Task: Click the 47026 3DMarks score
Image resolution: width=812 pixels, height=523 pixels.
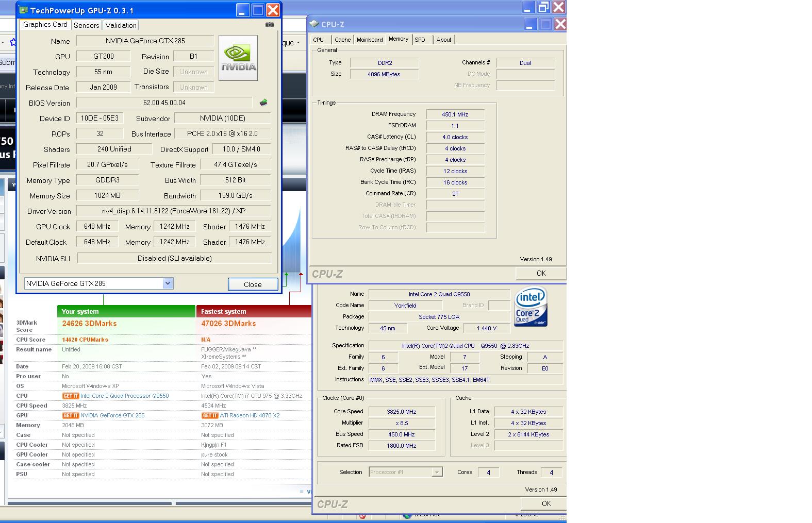Action: (228, 324)
